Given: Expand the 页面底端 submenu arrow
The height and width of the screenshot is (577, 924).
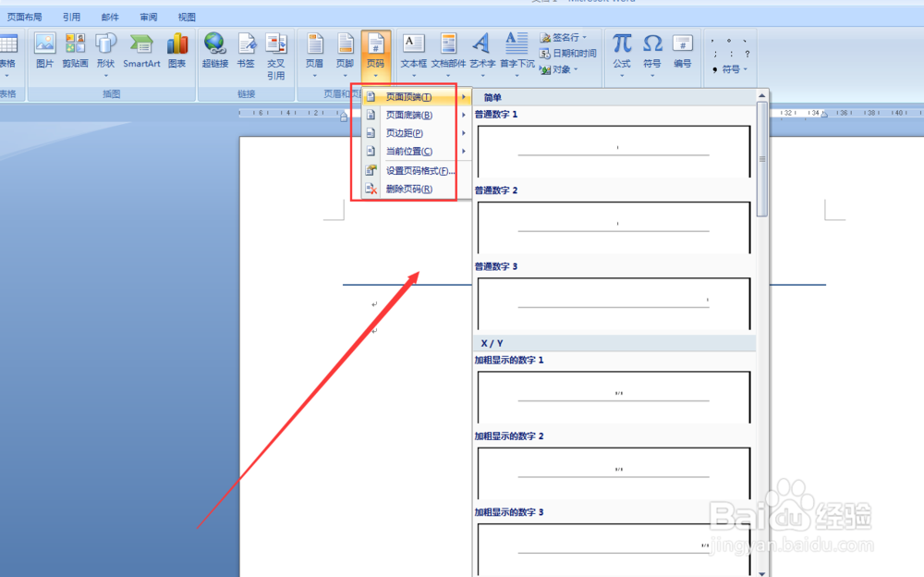Looking at the screenshot, I should click(x=464, y=115).
